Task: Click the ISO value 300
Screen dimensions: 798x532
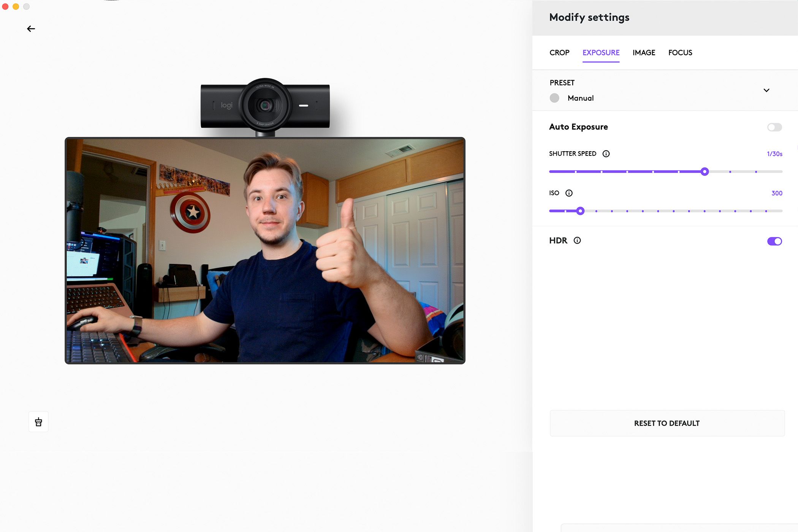Action: (x=777, y=193)
